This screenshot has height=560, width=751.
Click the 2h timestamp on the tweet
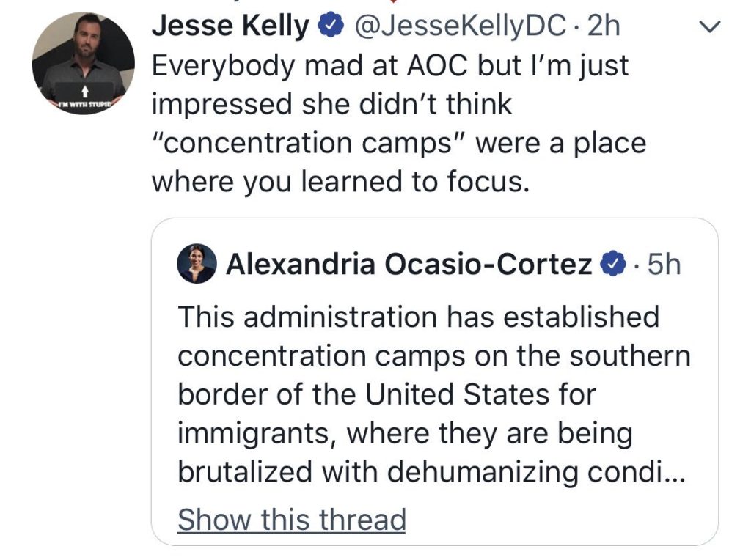click(x=604, y=26)
